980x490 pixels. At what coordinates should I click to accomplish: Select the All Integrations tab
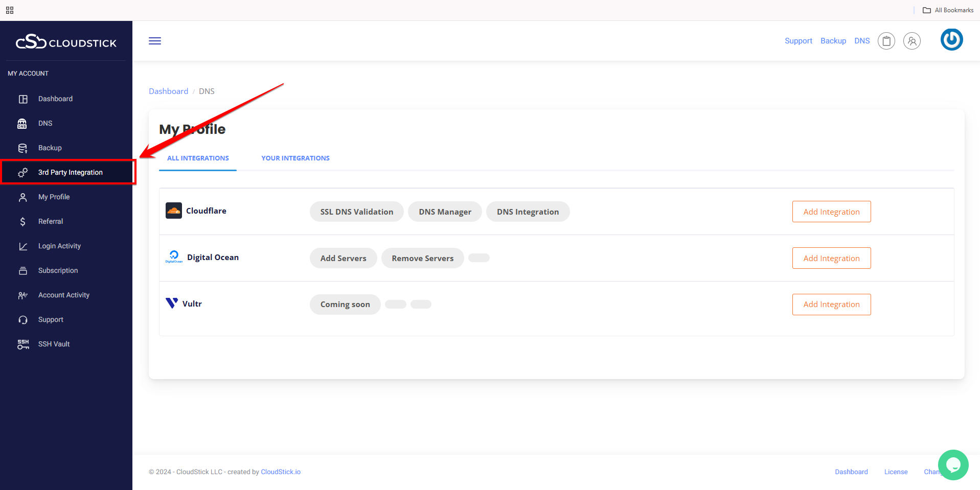point(198,158)
